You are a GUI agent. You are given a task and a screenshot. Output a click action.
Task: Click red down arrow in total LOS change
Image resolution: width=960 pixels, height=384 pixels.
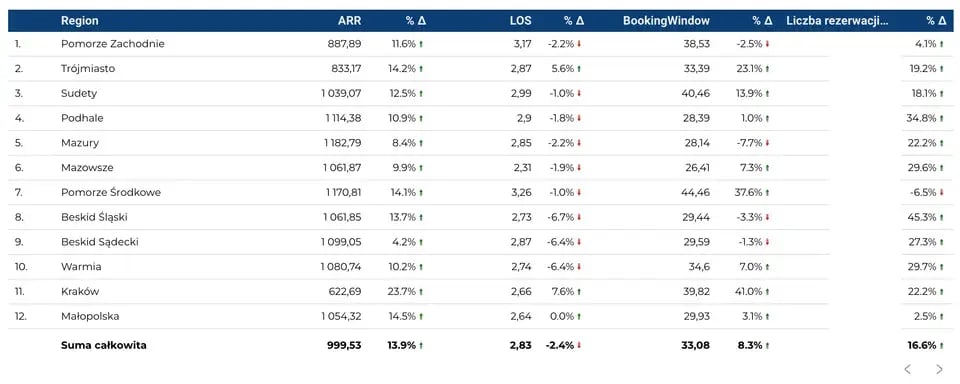[x=579, y=345]
